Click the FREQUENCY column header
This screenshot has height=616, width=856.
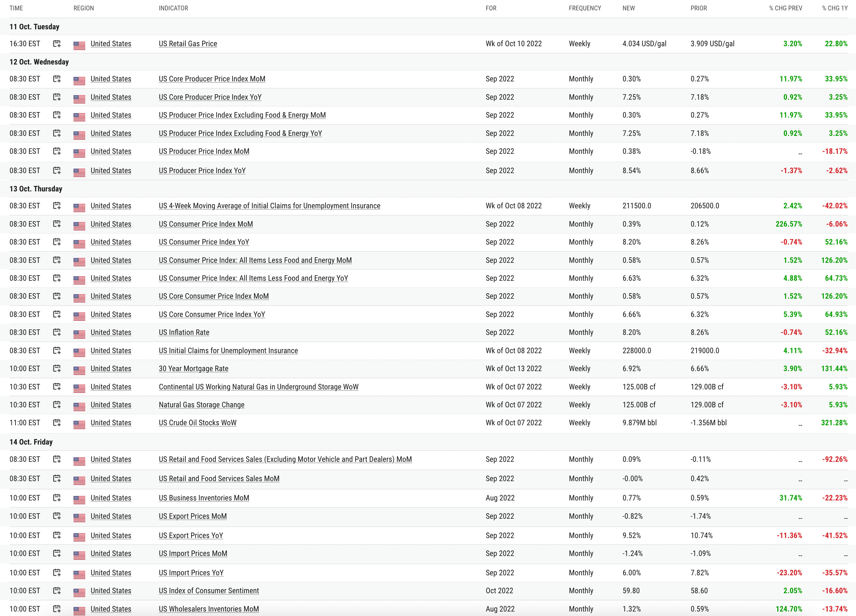coord(585,8)
